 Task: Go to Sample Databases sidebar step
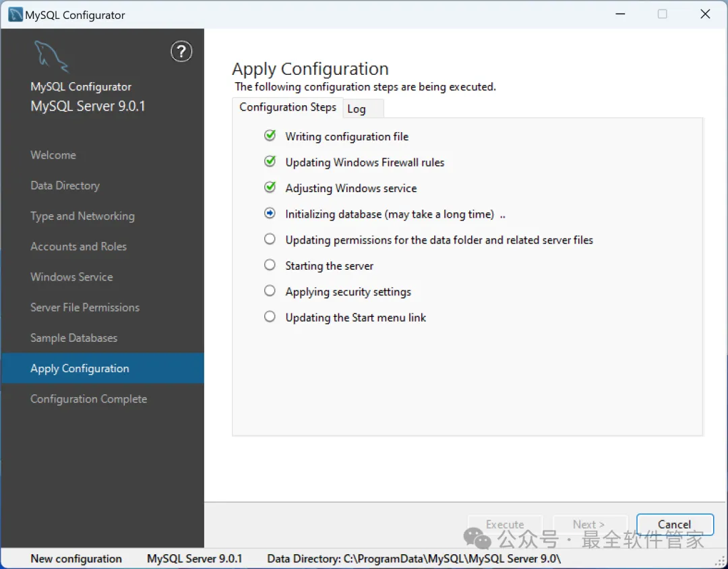click(74, 338)
